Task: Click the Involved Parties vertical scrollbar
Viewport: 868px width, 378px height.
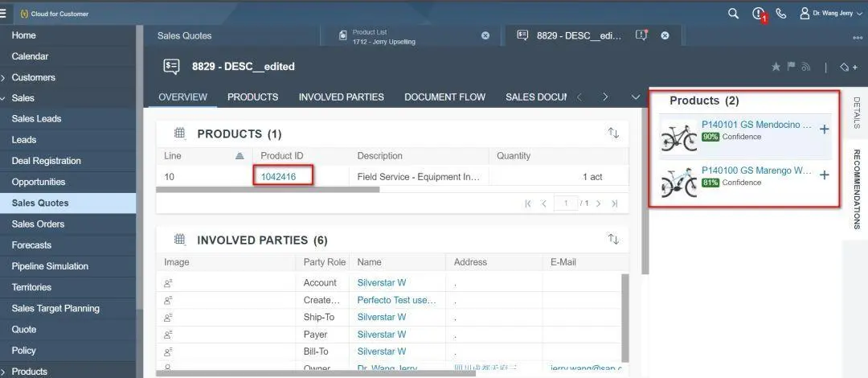Action: (625, 317)
